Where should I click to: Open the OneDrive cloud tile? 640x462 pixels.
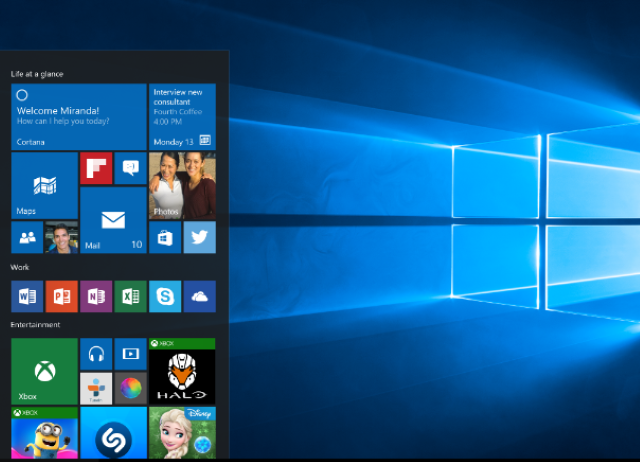[x=200, y=296]
